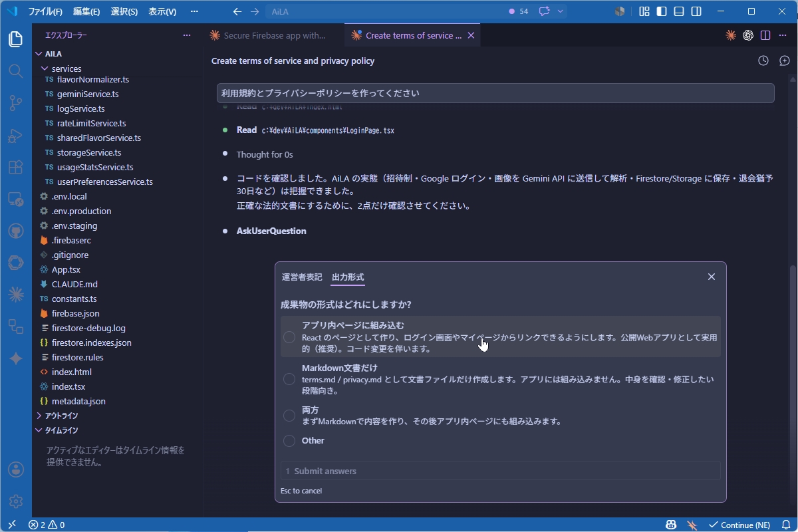Open the Accounts icon in activity bar
798x532 pixels.
pos(15,469)
